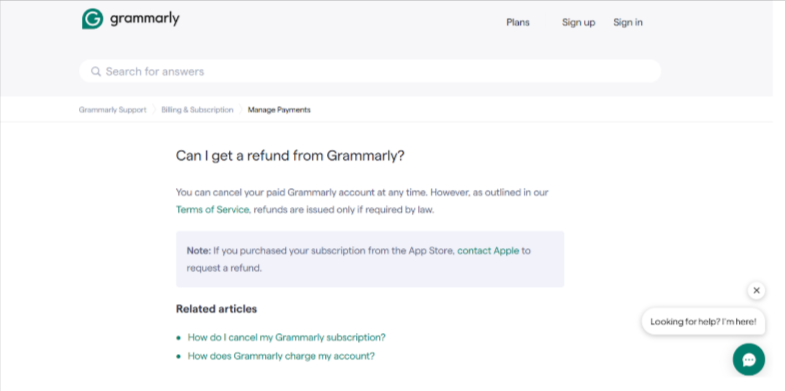Image resolution: width=785 pixels, height=391 pixels.
Task: Open the Terms of Service link
Action: coord(212,210)
